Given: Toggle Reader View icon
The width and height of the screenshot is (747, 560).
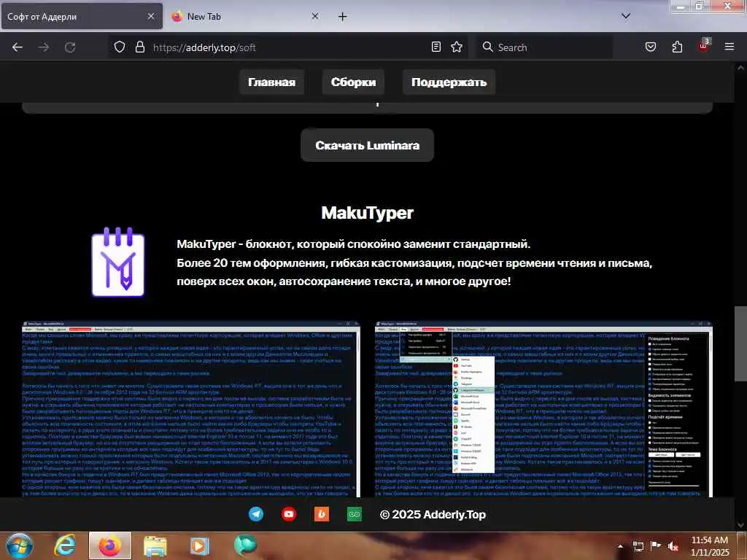Looking at the screenshot, I should (x=436, y=47).
